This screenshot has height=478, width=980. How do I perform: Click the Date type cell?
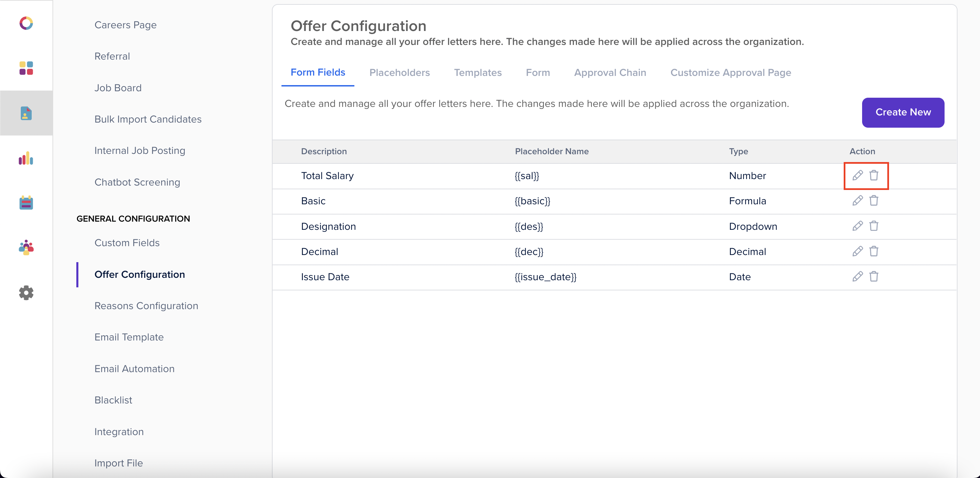739,276
